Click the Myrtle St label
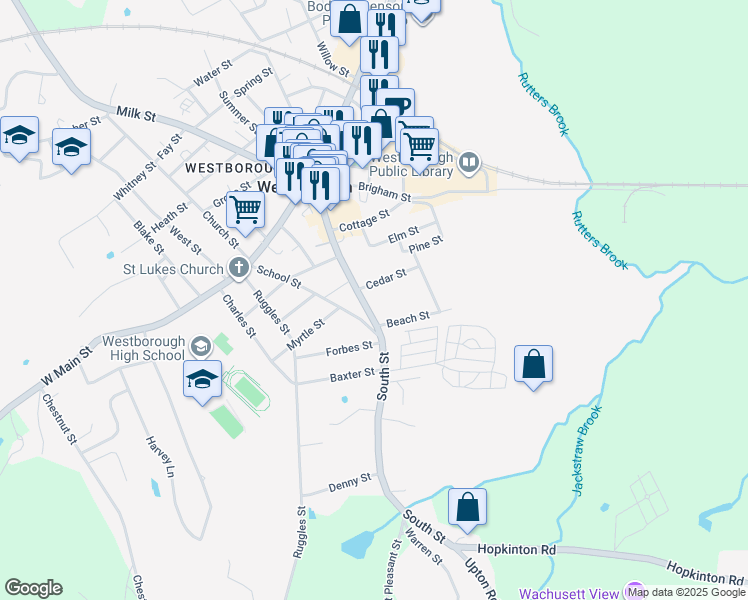Screen dimensions: 748x600 click(x=306, y=335)
